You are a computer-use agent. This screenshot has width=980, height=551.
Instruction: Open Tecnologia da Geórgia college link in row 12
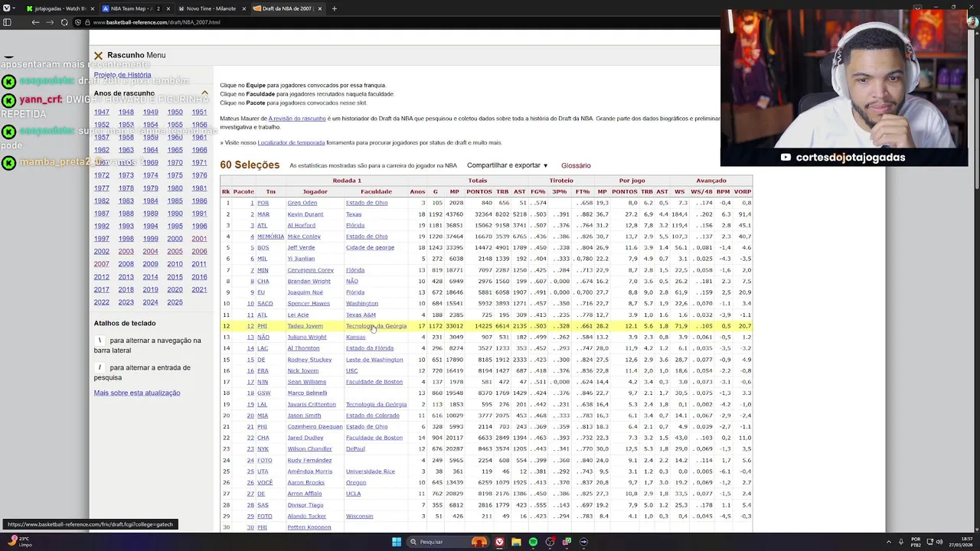(x=376, y=326)
